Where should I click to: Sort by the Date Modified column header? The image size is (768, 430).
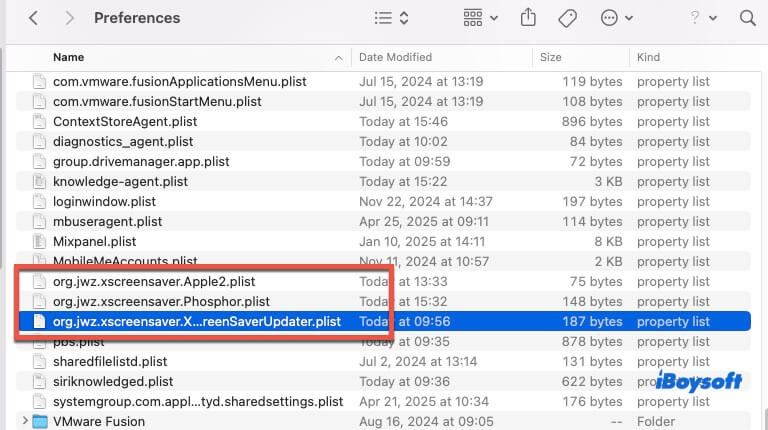click(394, 57)
